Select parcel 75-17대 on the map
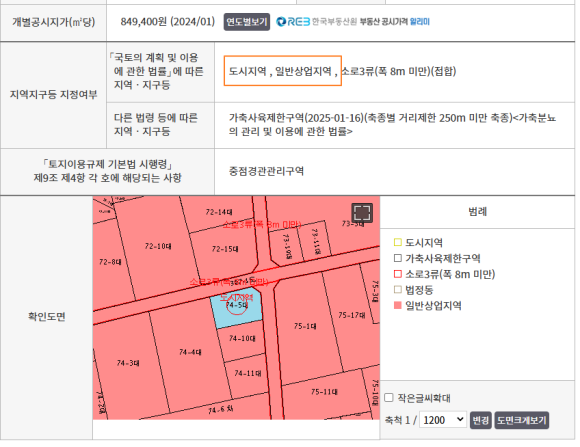The height and width of the screenshot is (447, 580). click(351, 315)
